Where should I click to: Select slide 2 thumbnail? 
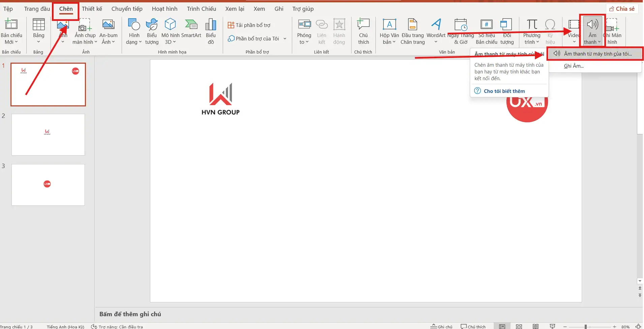point(48,135)
